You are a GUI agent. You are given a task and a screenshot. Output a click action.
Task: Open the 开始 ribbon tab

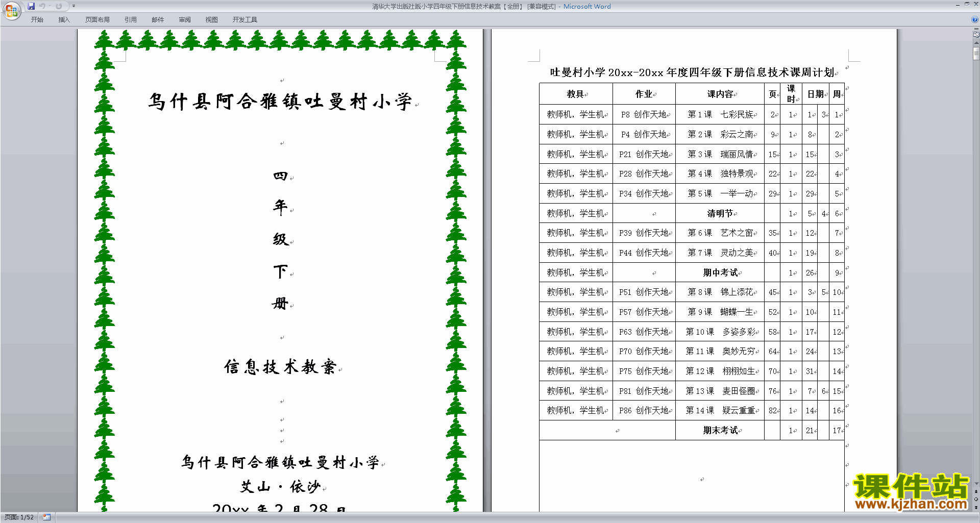(37, 20)
